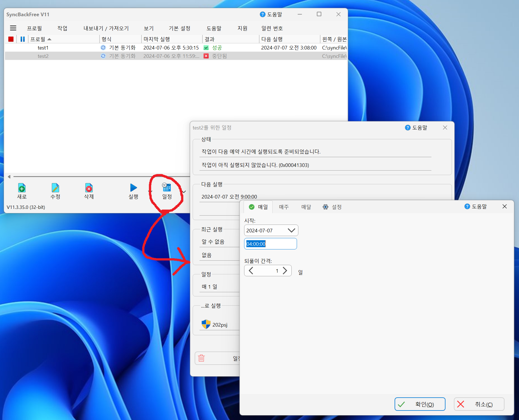Screen dimensions: 519x420
Task: Click the start time field 04:00:00
Action: (x=270, y=244)
